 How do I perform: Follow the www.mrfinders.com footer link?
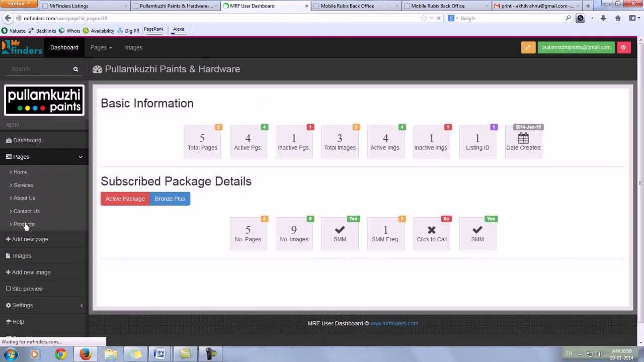coord(394,323)
